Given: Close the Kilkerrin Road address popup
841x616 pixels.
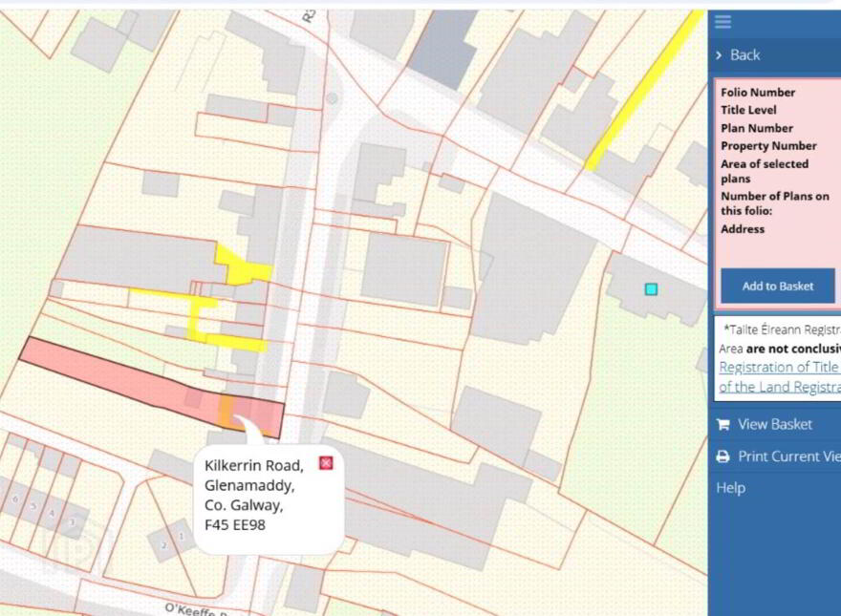Looking at the screenshot, I should [326, 463].
